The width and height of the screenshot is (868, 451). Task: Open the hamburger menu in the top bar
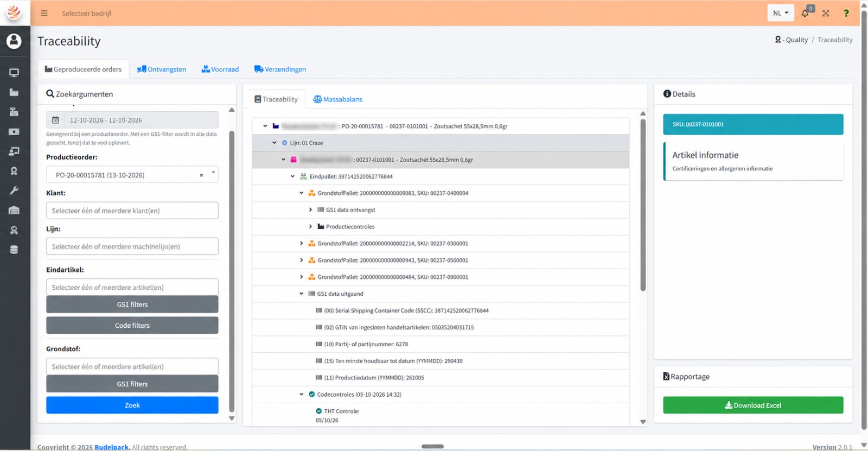[x=44, y=13]
